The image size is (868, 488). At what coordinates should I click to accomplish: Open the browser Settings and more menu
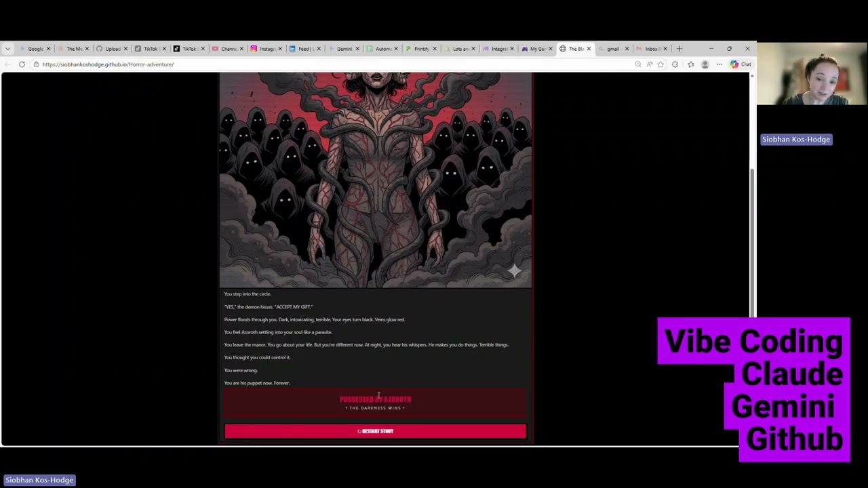719,64
